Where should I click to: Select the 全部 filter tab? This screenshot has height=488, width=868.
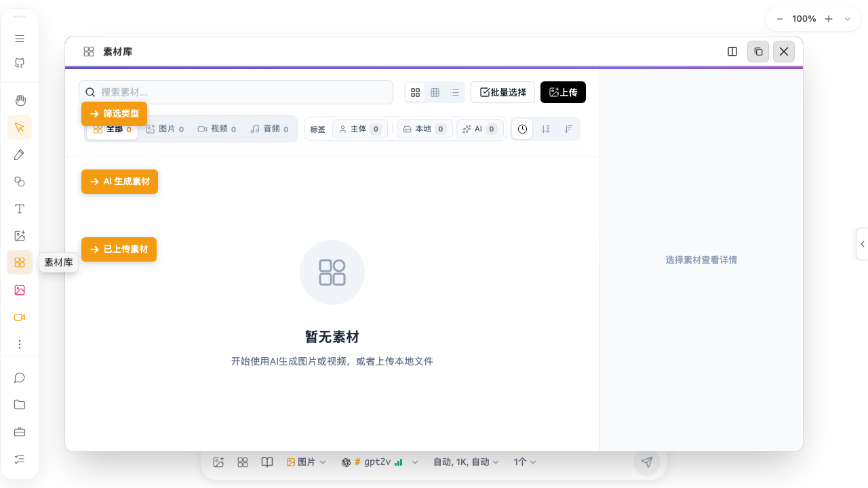tap(113, 129)
